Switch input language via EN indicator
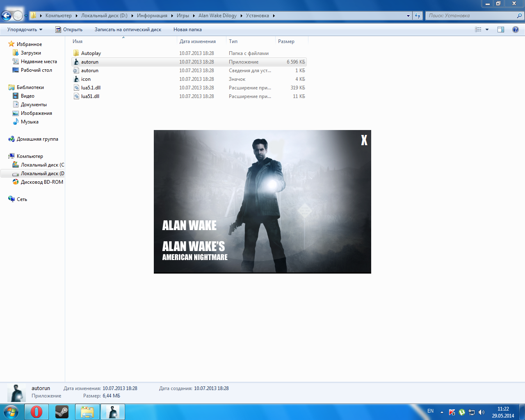Screen dimensions: 525x420 click(x=430, y=411)
